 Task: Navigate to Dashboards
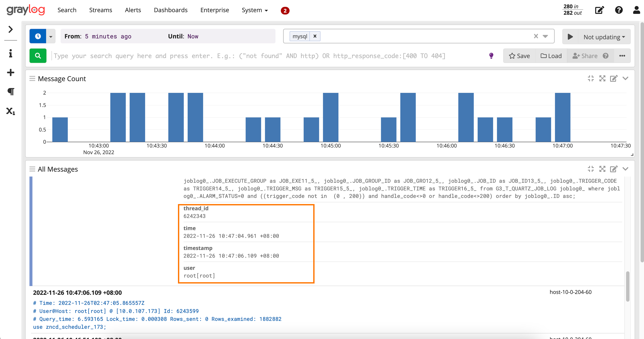170,10
